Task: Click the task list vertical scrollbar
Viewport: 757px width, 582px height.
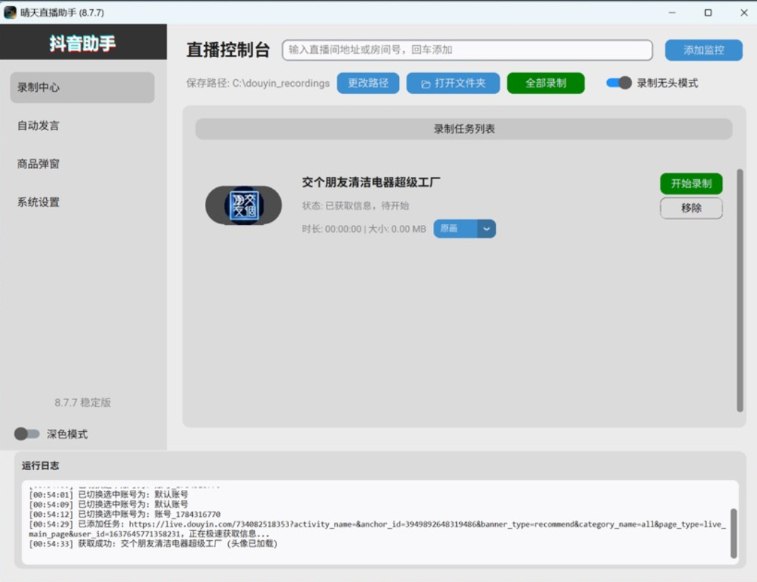Action: point(740,290)
